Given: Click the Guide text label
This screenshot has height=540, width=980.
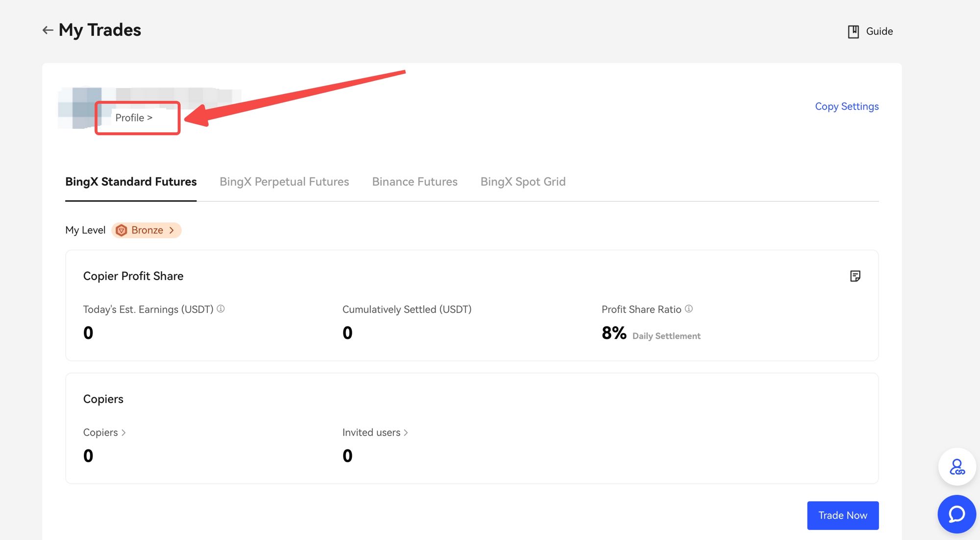Looking at the screenshot, I should [879, 31].
